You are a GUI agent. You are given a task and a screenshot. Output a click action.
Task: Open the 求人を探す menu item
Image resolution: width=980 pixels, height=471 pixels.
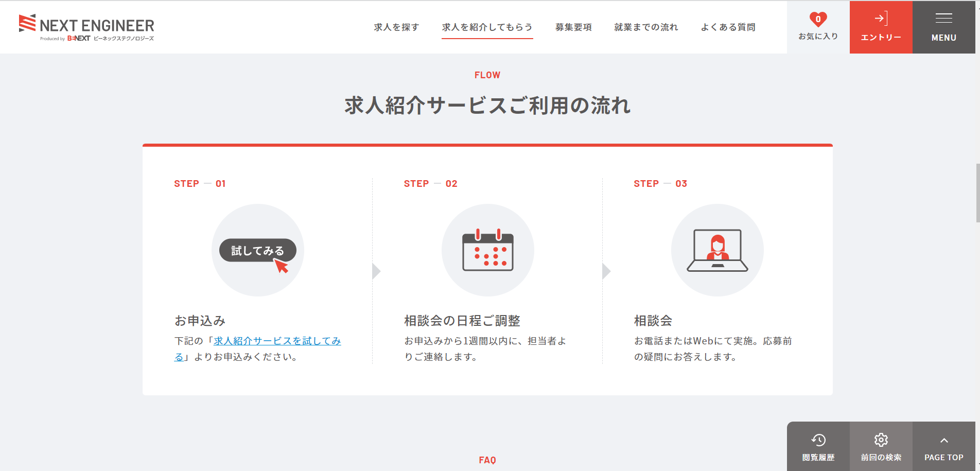point(396,27)
